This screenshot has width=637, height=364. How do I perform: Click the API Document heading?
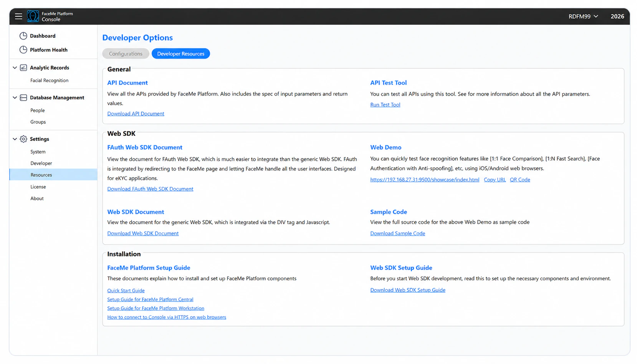click(x=127, y=83)
